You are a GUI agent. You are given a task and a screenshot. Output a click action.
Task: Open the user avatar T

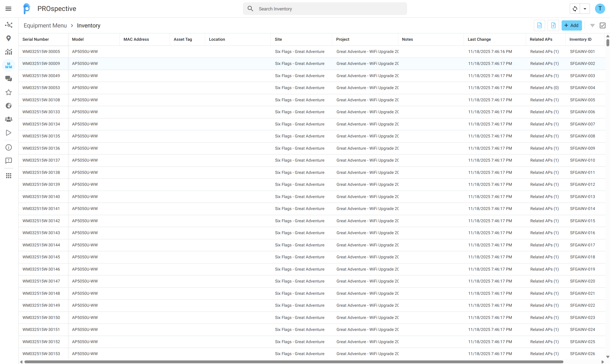click(x=600, y=9)
